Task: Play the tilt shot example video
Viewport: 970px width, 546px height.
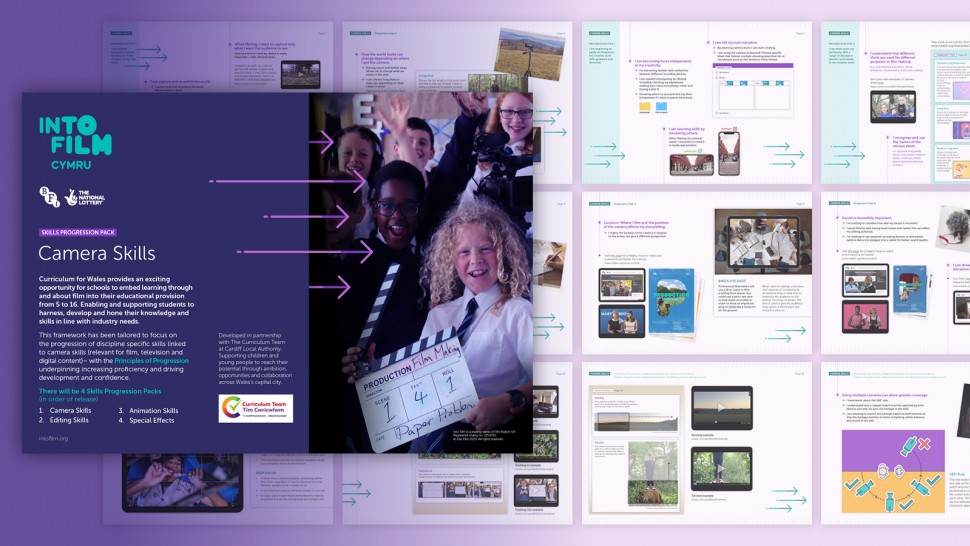Action: pos(723,468)
